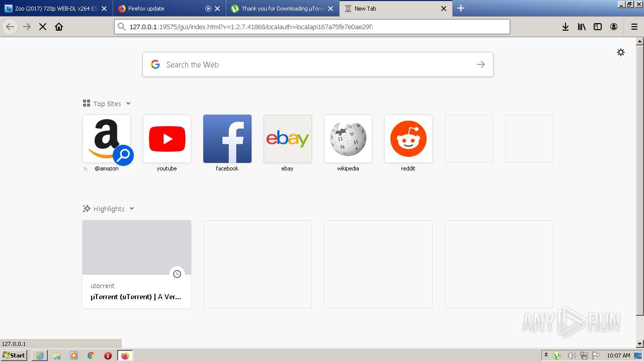Click the search magnifier in address bar
The image size is (644, 362).
tap(121, 27)
